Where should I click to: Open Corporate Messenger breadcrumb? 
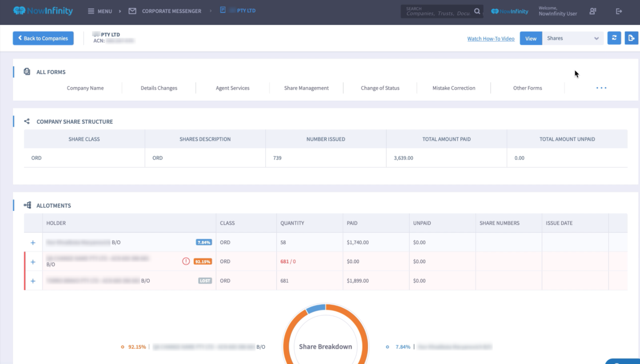[172, 11]
